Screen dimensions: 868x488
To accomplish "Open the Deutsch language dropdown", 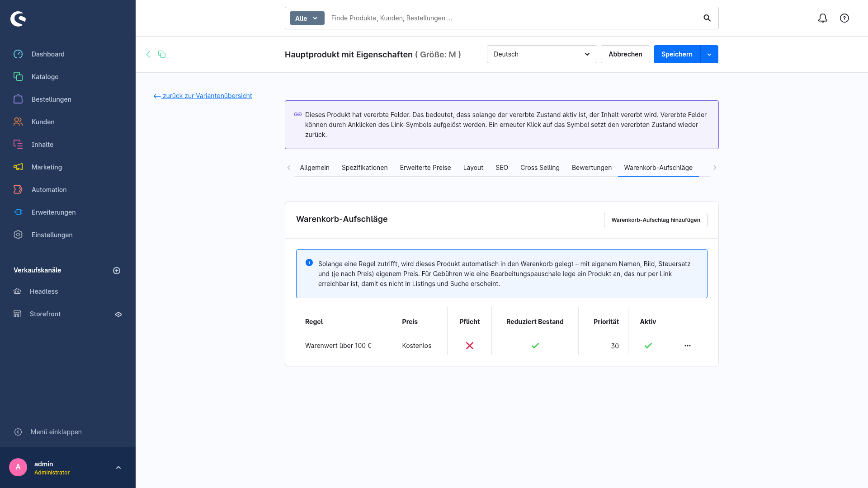I will point(542,54).
